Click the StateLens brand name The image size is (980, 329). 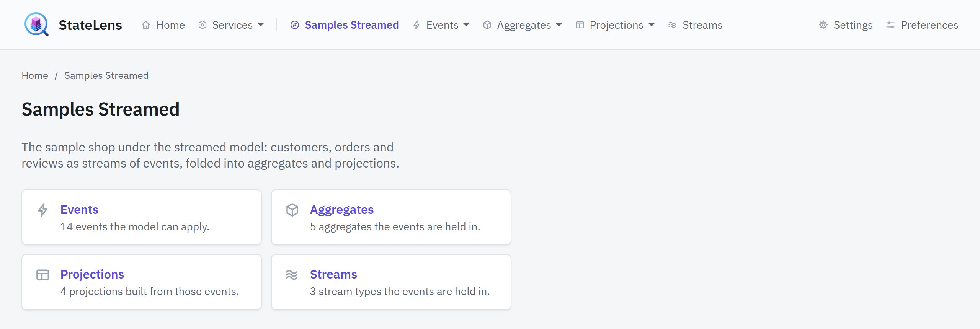click(x=90, y=25)
